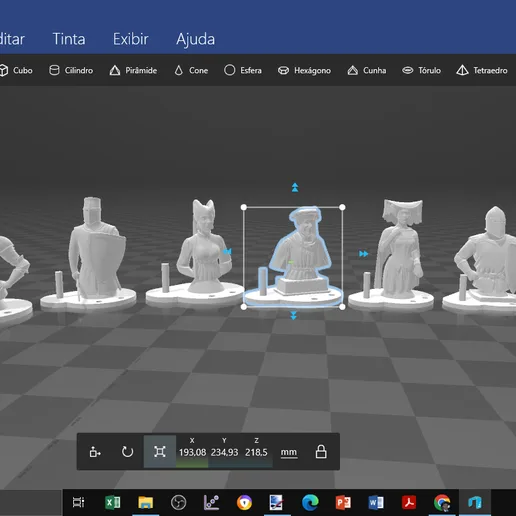The image size is (516, 516).
Task: Click the top-right corner handle of selection box
Action: [342, 207]
